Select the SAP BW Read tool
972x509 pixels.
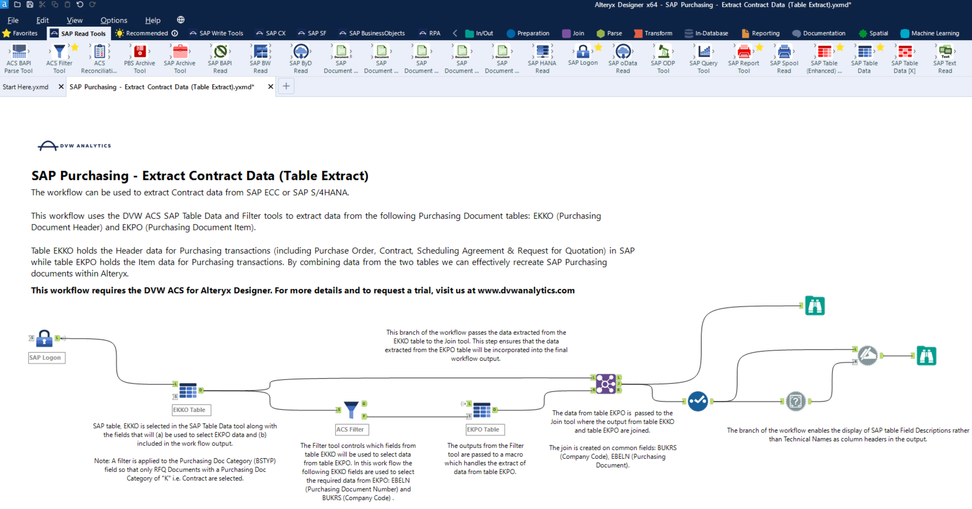pyautogui.click(x=260, y=59)
